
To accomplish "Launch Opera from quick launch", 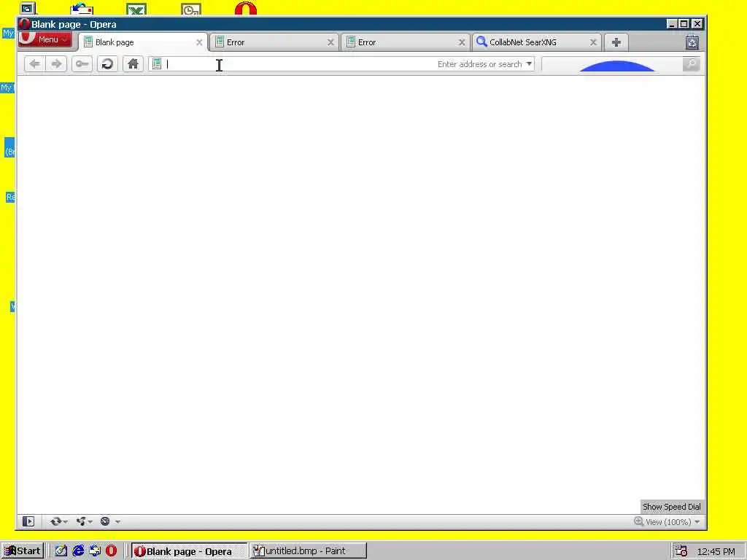I will tap(112, 551).
